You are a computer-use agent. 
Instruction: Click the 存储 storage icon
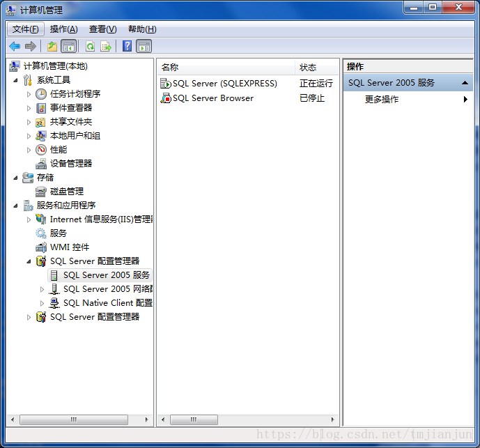coord(28,178)
